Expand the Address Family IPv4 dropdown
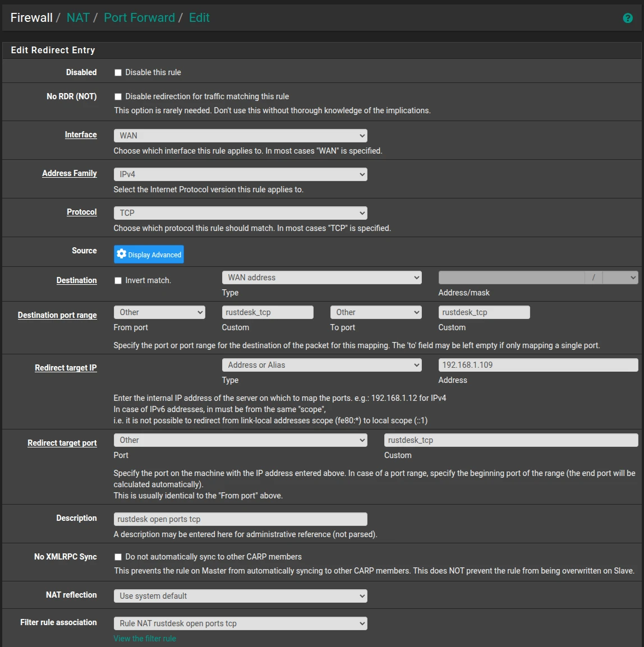Viewport: 644px width, 647px height. (x=240, y=174)
